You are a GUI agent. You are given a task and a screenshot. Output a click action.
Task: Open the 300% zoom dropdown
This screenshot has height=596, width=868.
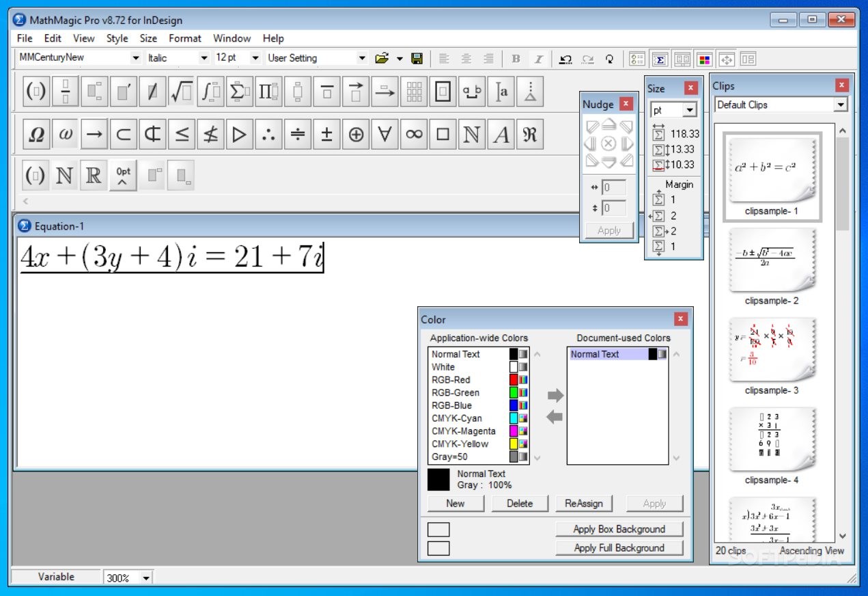[x=145, y=578]
